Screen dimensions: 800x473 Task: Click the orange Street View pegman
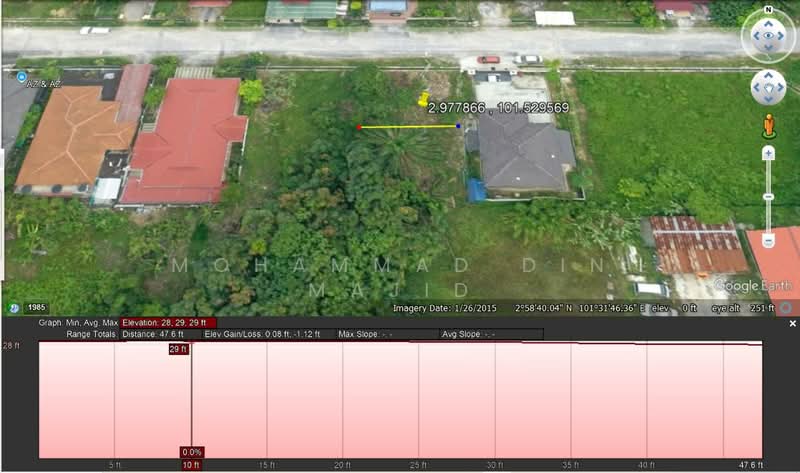coord(768,126)
